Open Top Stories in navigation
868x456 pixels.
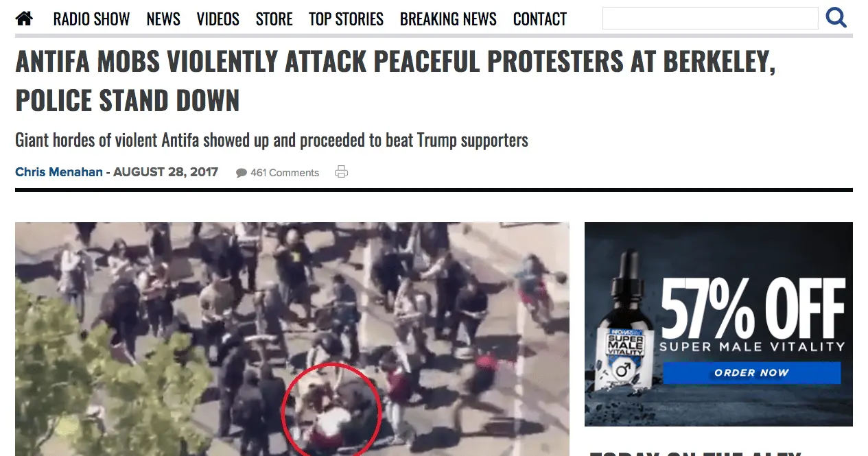(x=346, y=19)
